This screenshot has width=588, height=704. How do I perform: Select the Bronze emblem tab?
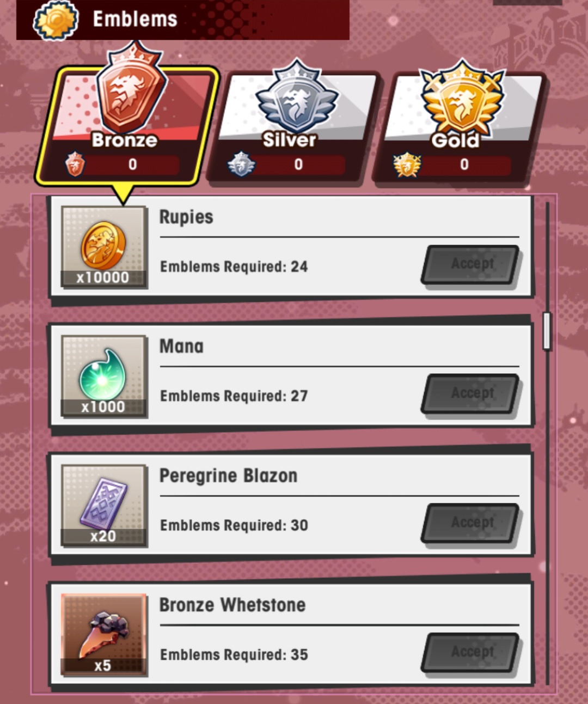[126, 125]
